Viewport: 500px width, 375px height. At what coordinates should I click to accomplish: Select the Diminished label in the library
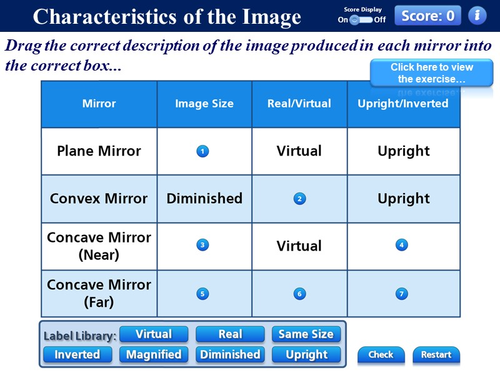click(x=230, y=354)
